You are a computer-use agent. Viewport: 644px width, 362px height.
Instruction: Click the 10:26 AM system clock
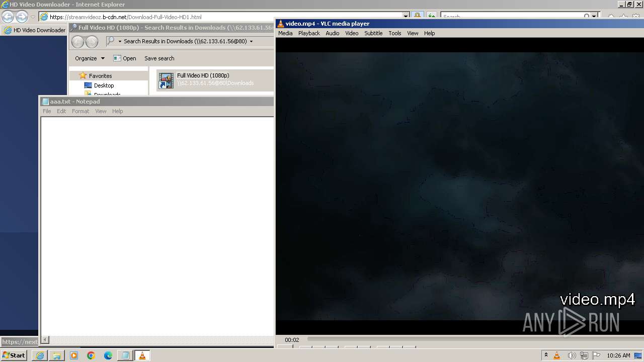(x=618, y=355)
